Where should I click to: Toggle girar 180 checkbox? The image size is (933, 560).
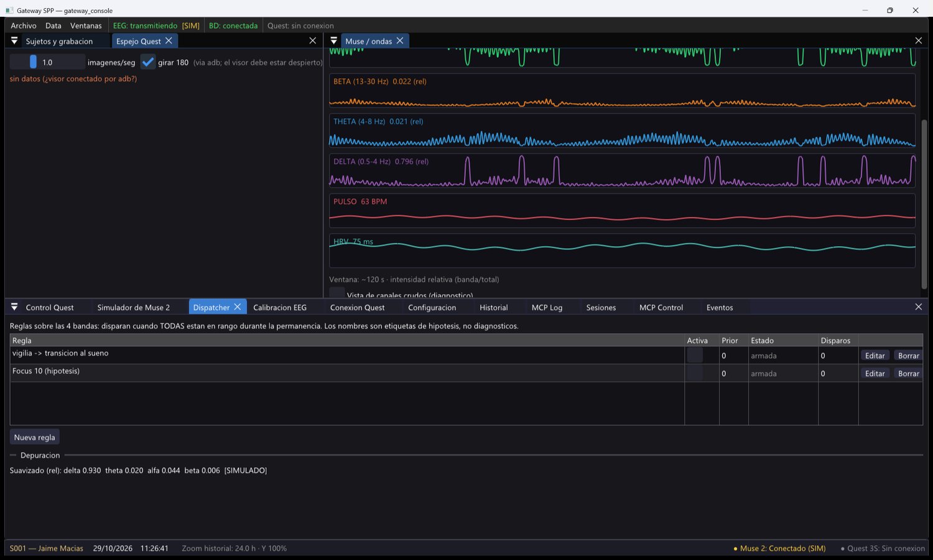point(147,62)
